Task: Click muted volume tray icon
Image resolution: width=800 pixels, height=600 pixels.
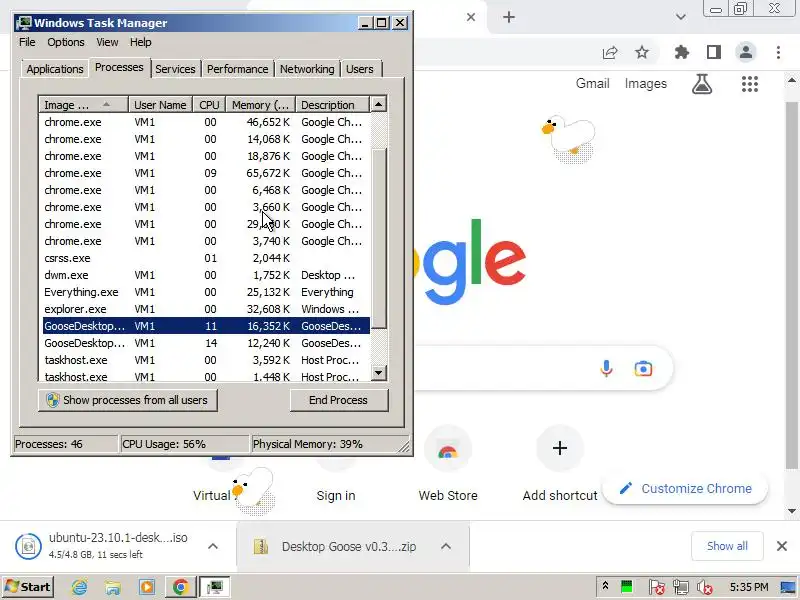Action: pos(705,587)
